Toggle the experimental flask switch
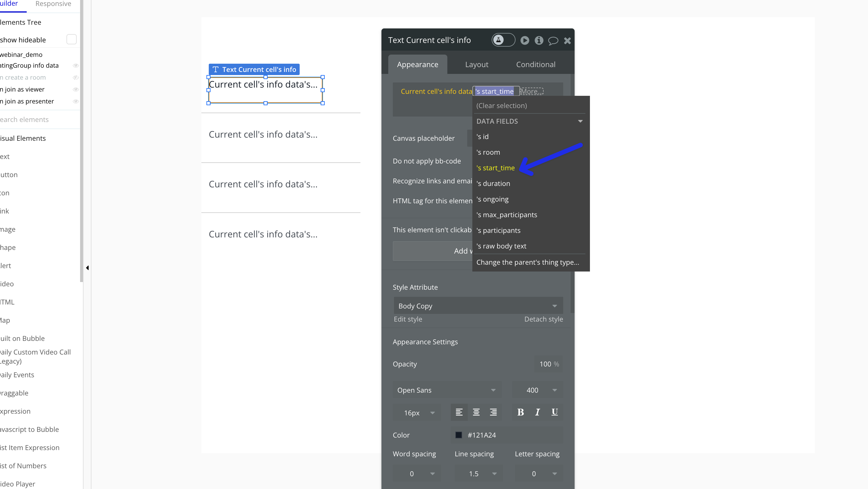The width and height of the screenshot is (868, 489). (x=503, y=40)
